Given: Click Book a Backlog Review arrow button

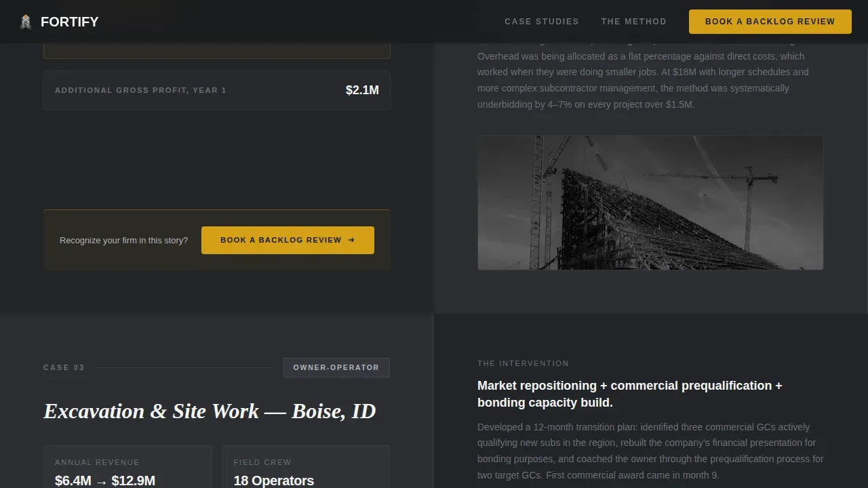Looking at the screenshot, I should 288,240.
